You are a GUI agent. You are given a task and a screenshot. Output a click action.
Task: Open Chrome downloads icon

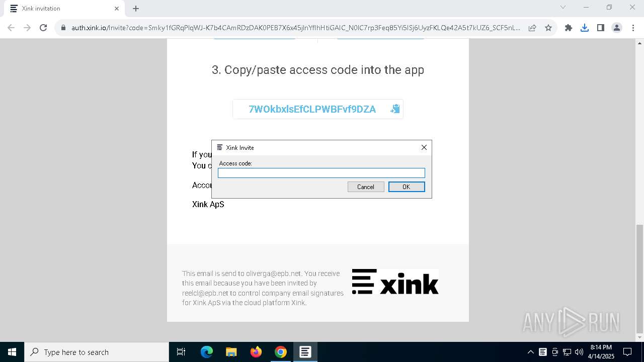pos(585,28)
